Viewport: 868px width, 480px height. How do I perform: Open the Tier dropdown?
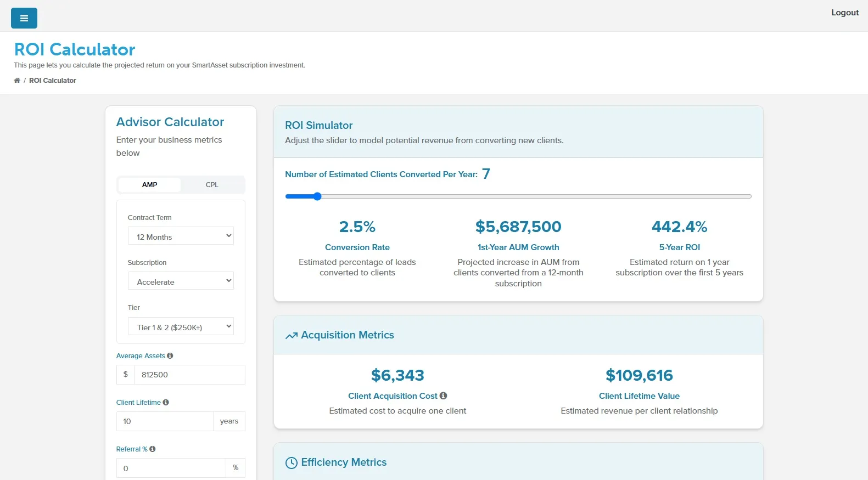[181, 326]
